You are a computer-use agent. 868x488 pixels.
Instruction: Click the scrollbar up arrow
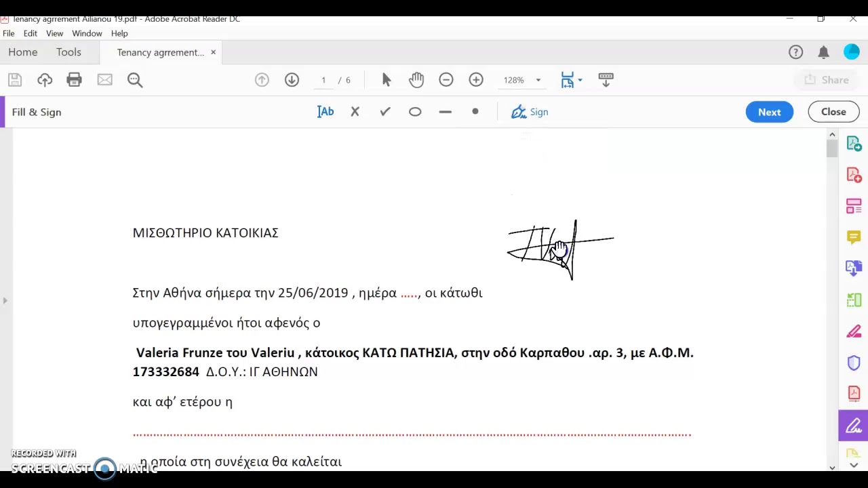tap(832, 134)
